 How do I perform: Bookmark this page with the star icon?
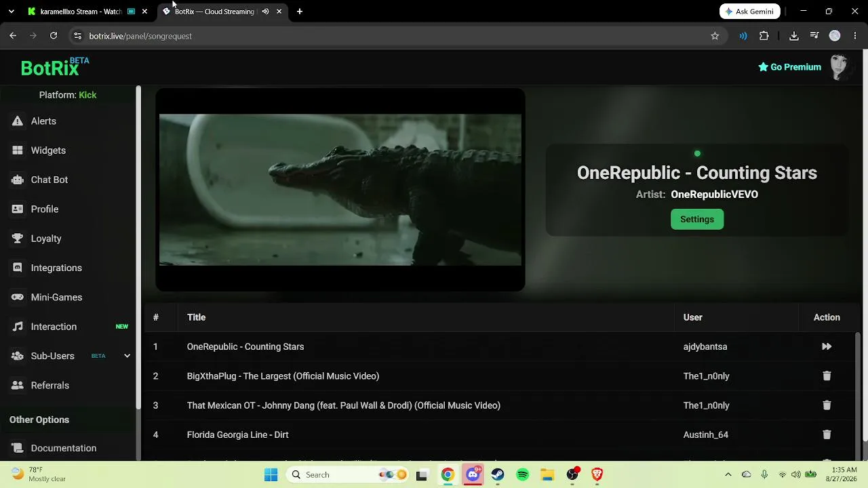point(715,36)
